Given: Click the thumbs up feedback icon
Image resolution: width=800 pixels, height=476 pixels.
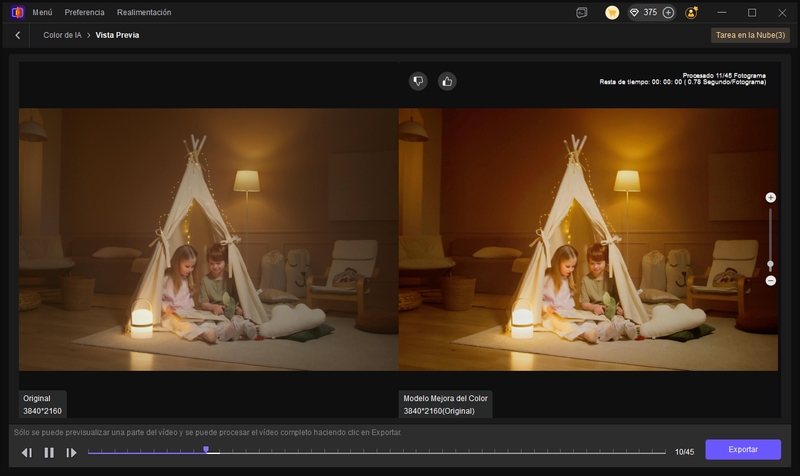Looking at the screenshot, I should tap(447, 81).
